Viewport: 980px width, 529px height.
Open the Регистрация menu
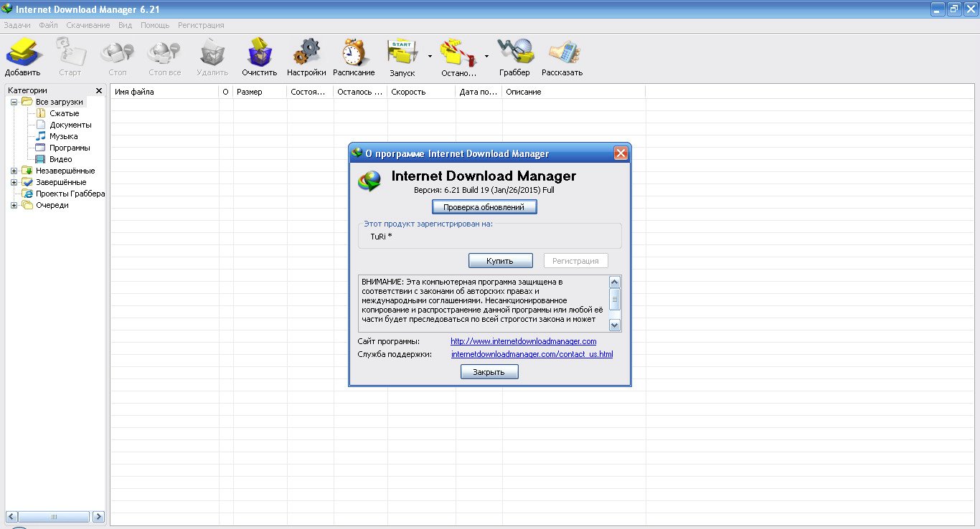click(201, 25)
